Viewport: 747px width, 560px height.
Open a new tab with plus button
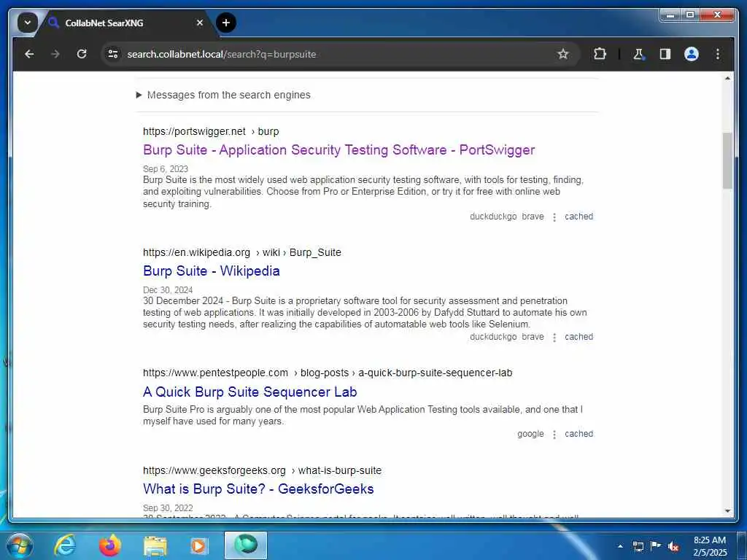click(x=226, y=23)
